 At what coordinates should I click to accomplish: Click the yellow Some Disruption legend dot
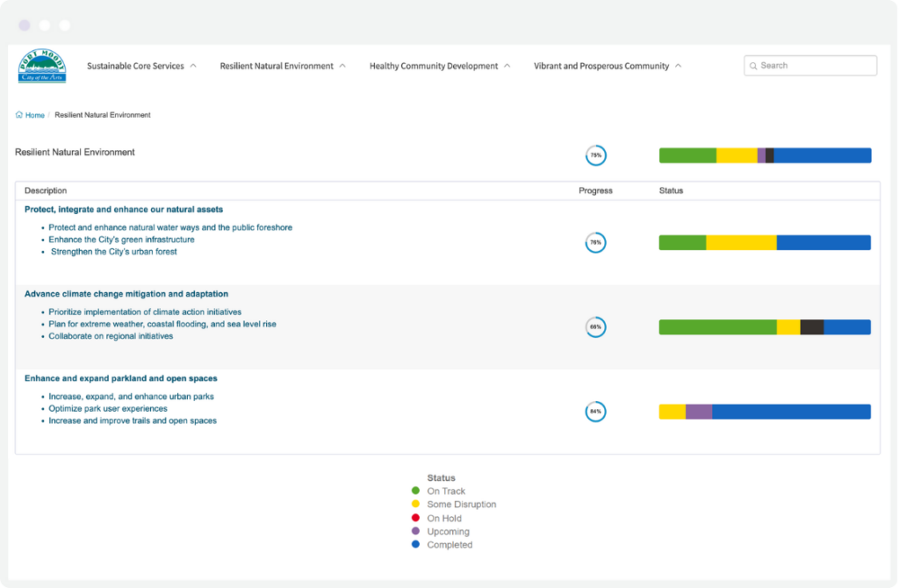(415, 504)
